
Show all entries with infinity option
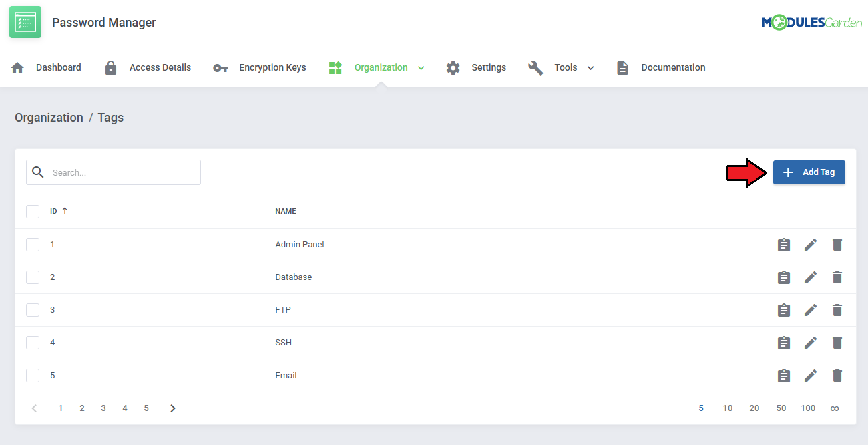point(835,408)
